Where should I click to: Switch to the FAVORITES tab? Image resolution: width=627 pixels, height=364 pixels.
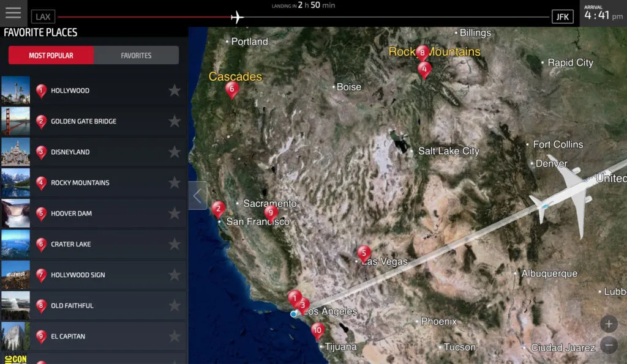[136, 54]
